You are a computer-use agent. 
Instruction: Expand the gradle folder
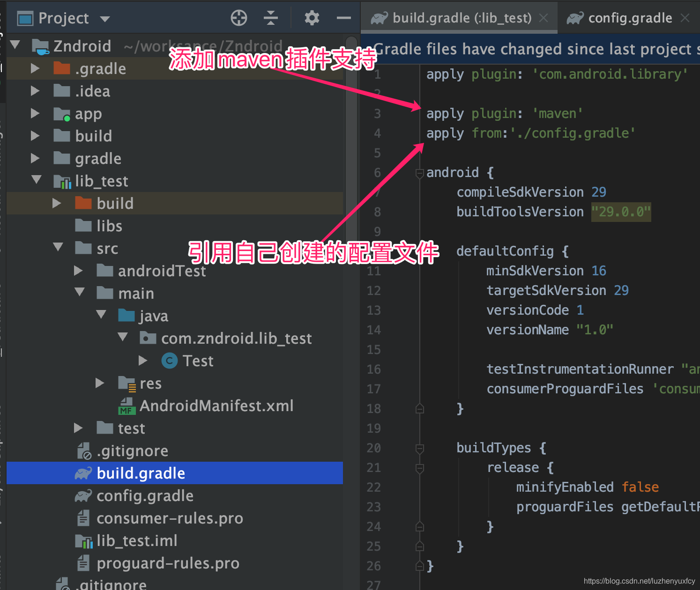[35, 158]
